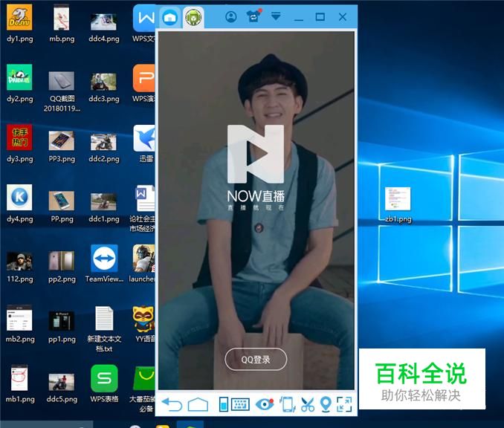Open the user account icon in emulator title bar
The width and height of the screenshot is (504, 428).
pyautogui.click(x=230, y=16)
